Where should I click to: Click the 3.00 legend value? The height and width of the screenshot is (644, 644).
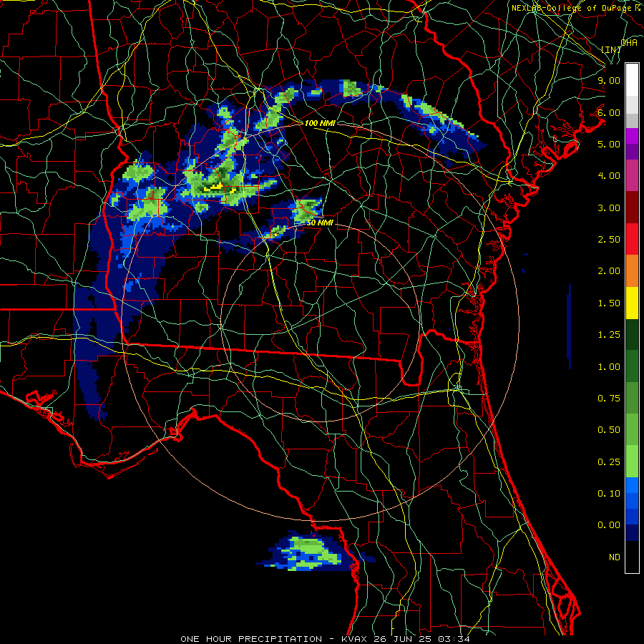point(609,208)
